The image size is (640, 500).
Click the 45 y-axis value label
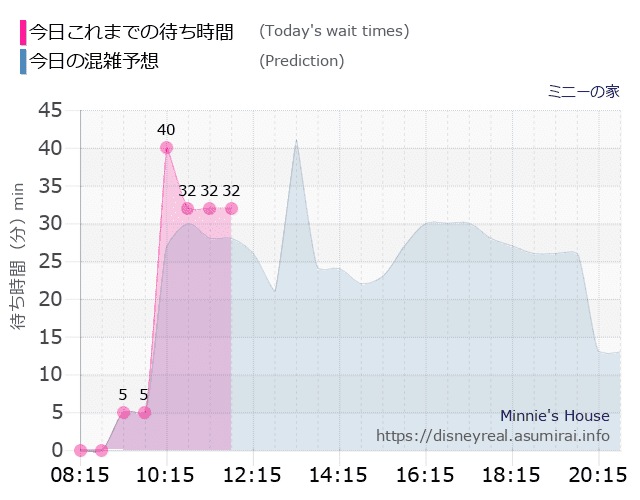click(50, 110)
